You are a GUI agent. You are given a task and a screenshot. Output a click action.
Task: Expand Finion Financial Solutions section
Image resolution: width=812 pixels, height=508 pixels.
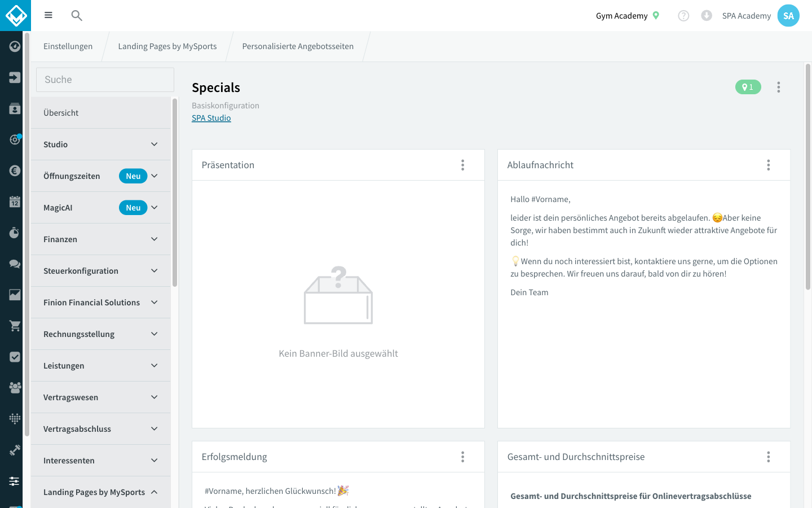(x=101, y=303)
